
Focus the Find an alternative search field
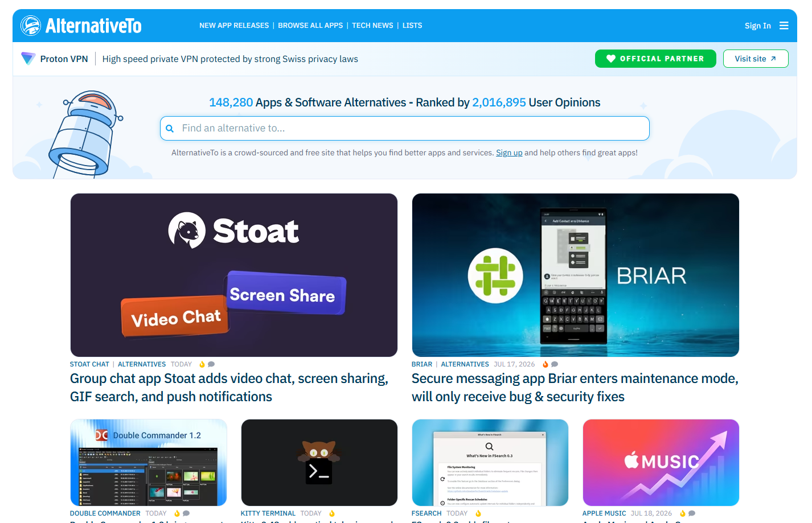click(x=405, y=129)
